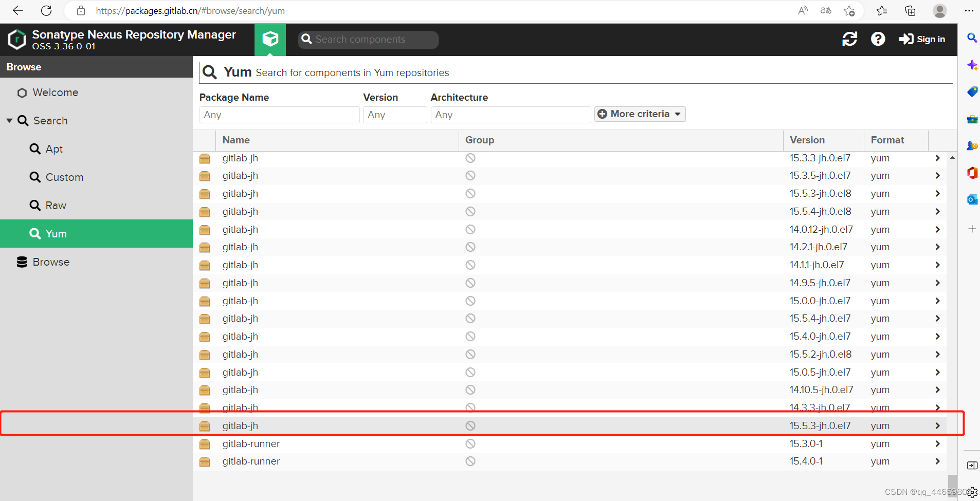Expand the gitlab-runner 15.3.0-1 row arrow
This screenshot has width=980, height=501.
pyautogui.click(x=937, y=444)
